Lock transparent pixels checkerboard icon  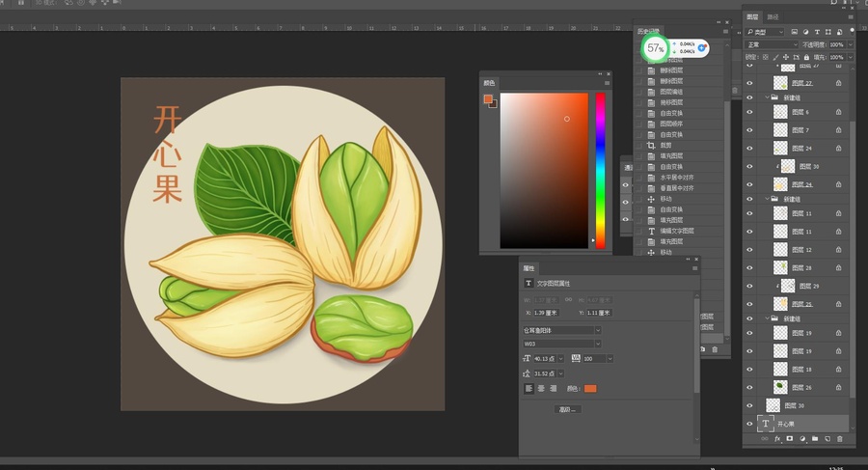(x=766, y=57)
